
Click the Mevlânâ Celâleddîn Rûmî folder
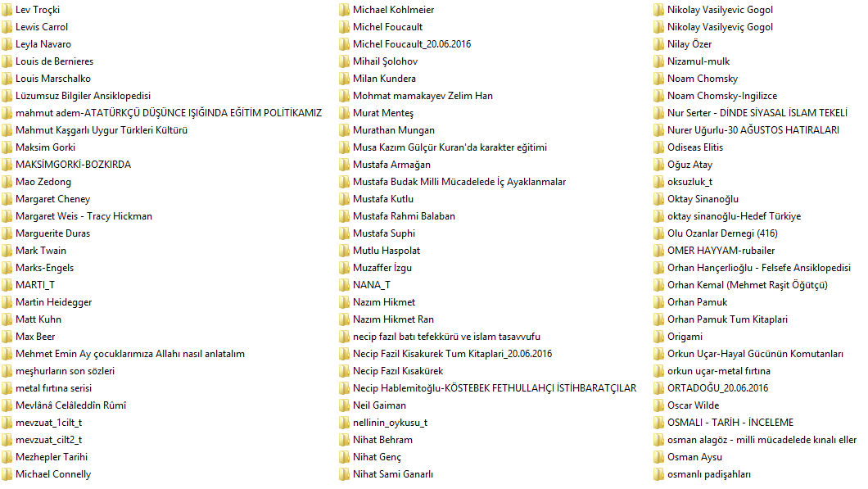[x=71, y=405]
